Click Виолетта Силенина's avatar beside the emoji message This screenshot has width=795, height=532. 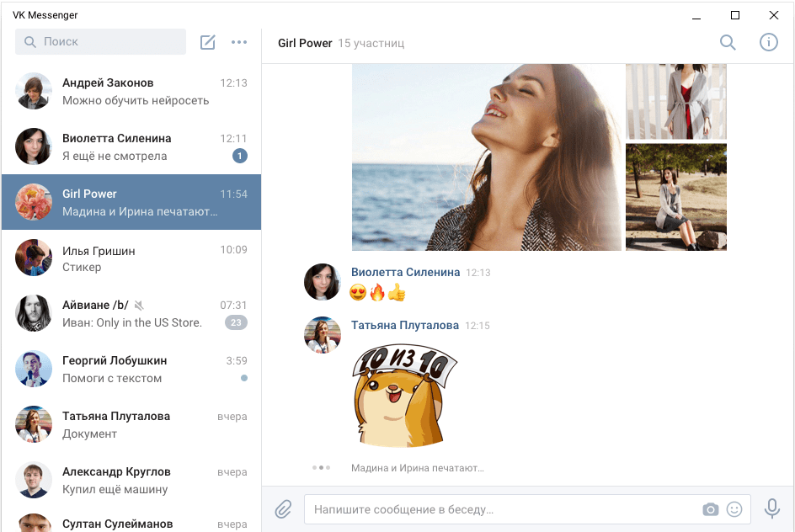click(x=323, y=282)
